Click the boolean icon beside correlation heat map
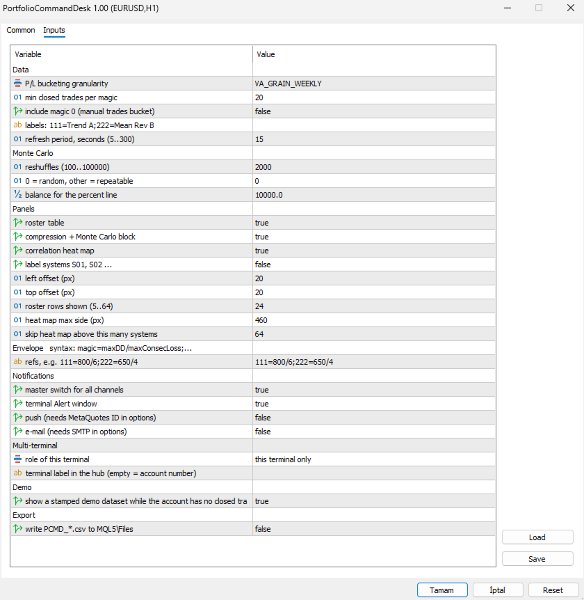 tap(18, 250)
